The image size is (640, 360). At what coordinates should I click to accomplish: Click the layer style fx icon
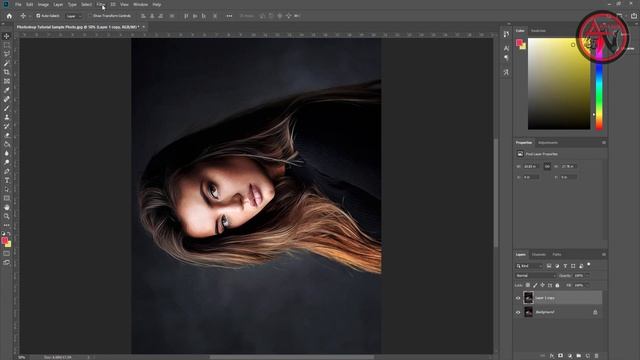click(552, 356)
